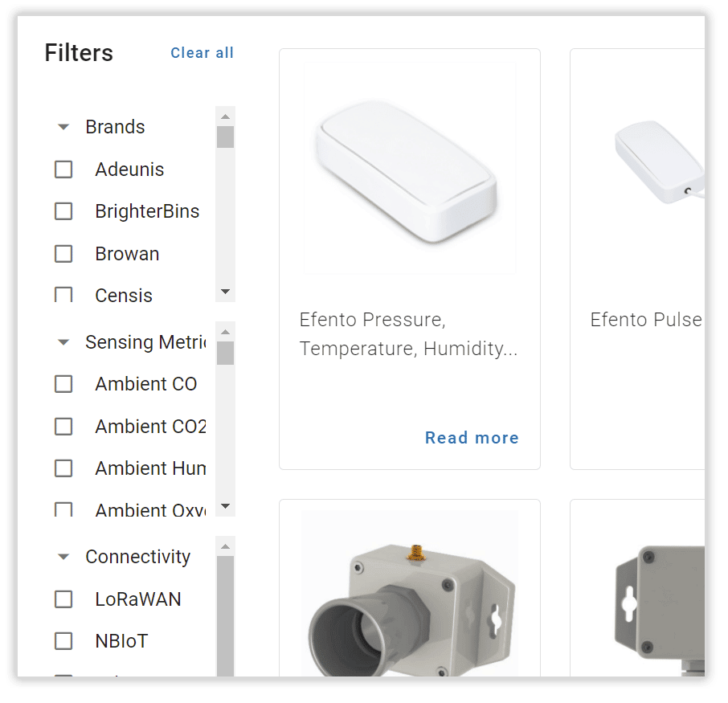
Task: Collapse the Connectivity filter section
Action: tap(63, 557)
